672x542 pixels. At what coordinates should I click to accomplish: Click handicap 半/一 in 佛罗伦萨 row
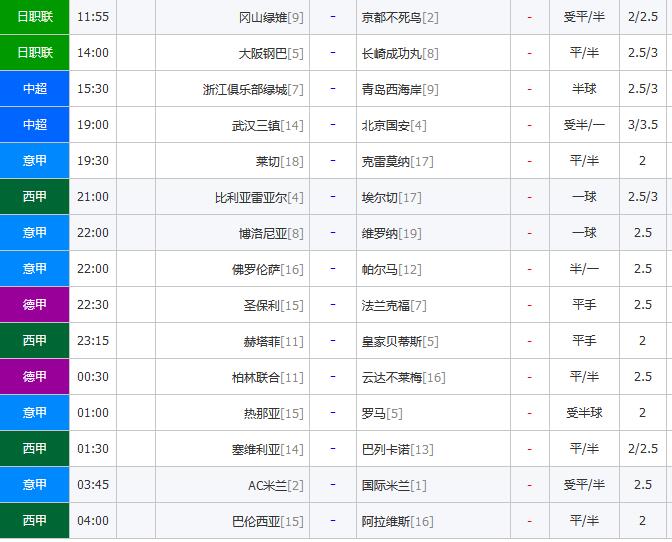pos(584,269)
